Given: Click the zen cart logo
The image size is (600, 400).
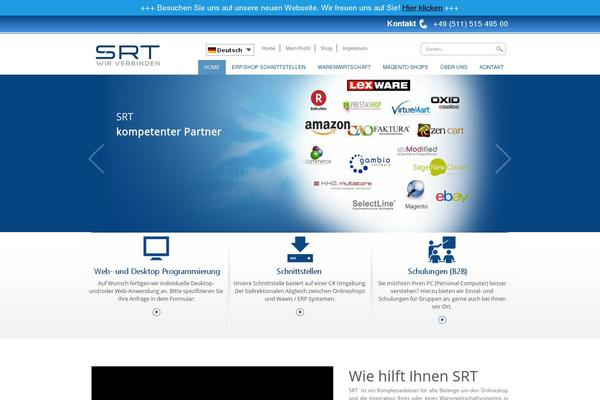Looking at the screenshot, I should (440, 131).
